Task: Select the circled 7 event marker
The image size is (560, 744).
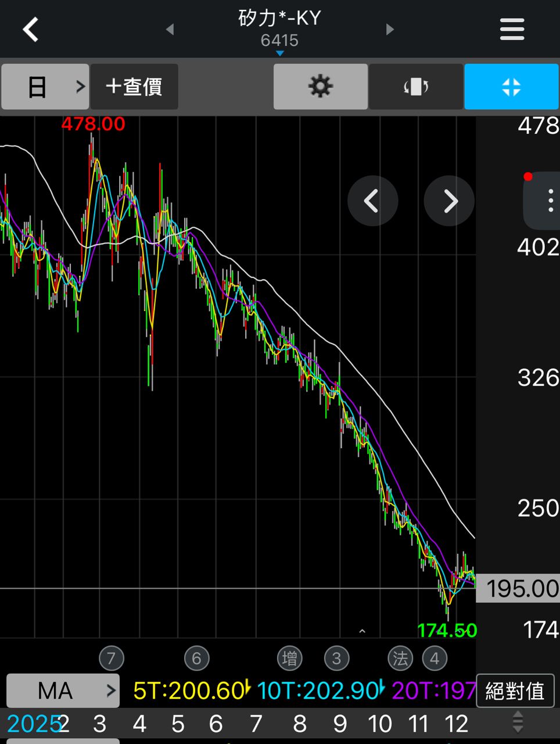Action: coord(111,659)
